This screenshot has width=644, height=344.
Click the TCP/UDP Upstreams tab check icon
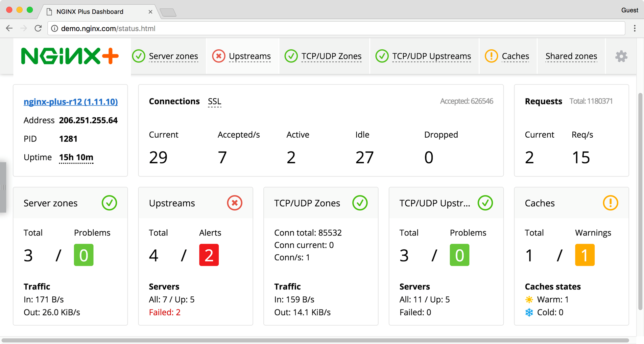click(382, 56)
